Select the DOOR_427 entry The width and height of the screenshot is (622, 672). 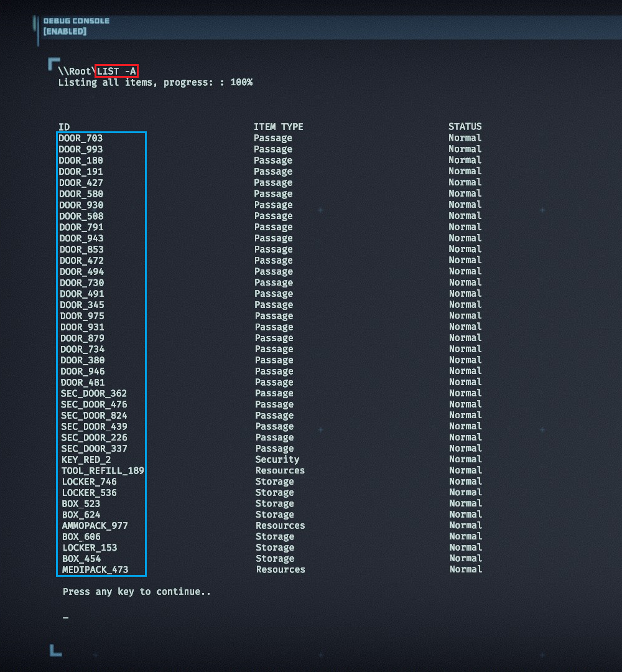click(x=81, y=182)
